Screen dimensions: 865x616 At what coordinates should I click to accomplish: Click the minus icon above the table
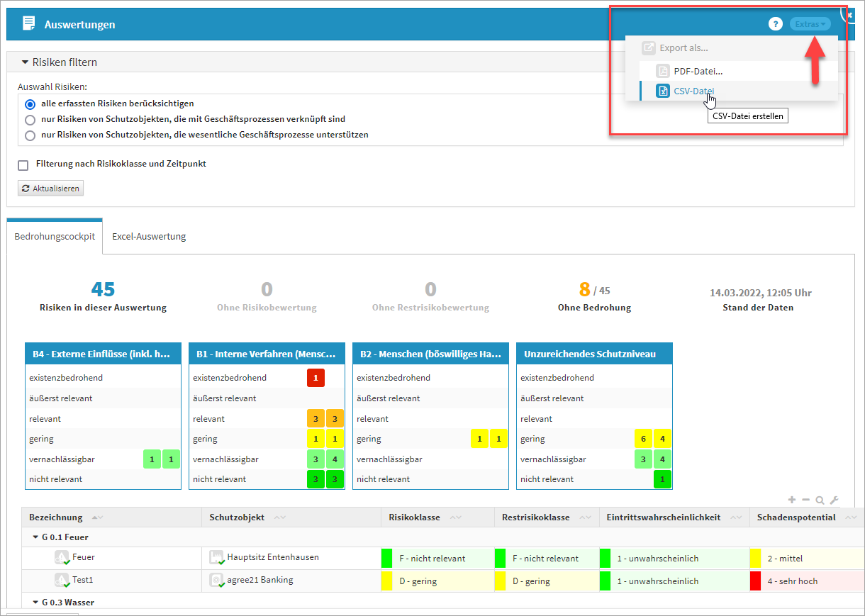coord(805,500)
